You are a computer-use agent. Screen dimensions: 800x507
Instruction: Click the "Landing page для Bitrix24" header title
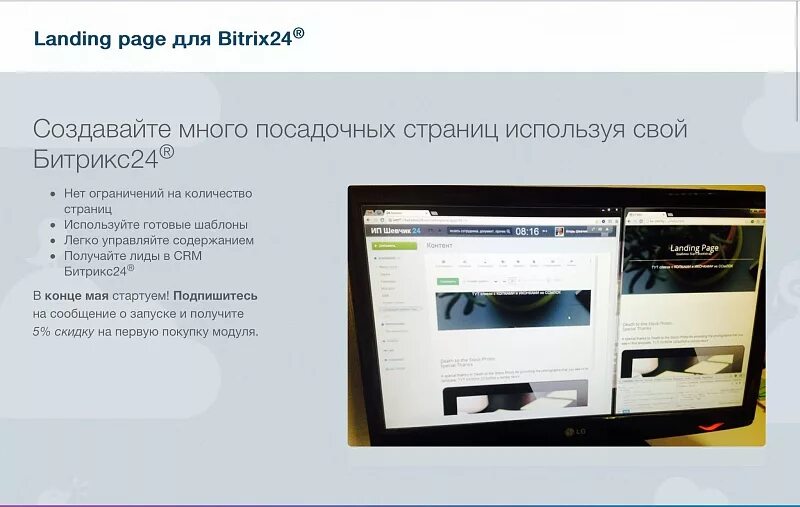coord(169,38)
